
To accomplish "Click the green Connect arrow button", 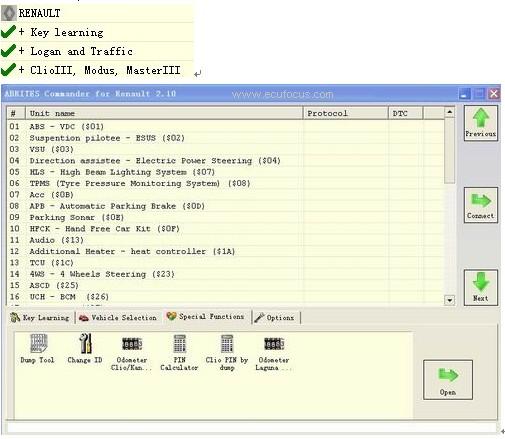I will click(481, 205).
